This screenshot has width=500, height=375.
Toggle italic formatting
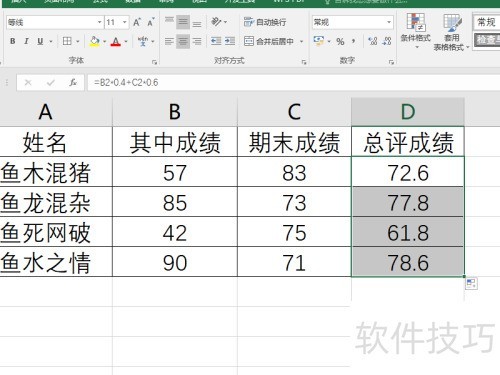tap(26, 41)
